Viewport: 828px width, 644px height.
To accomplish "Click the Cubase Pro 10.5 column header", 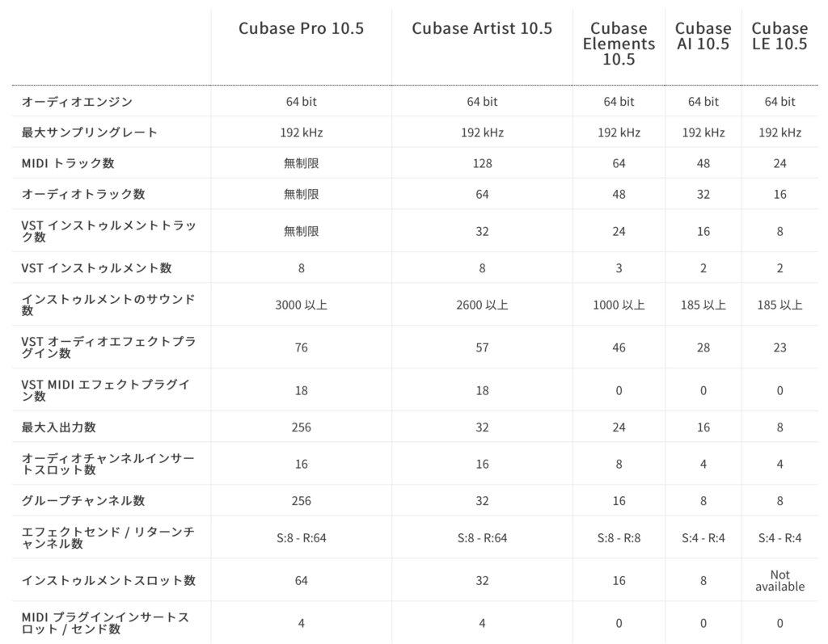I will pyautogui.click(x=301, y=28).
